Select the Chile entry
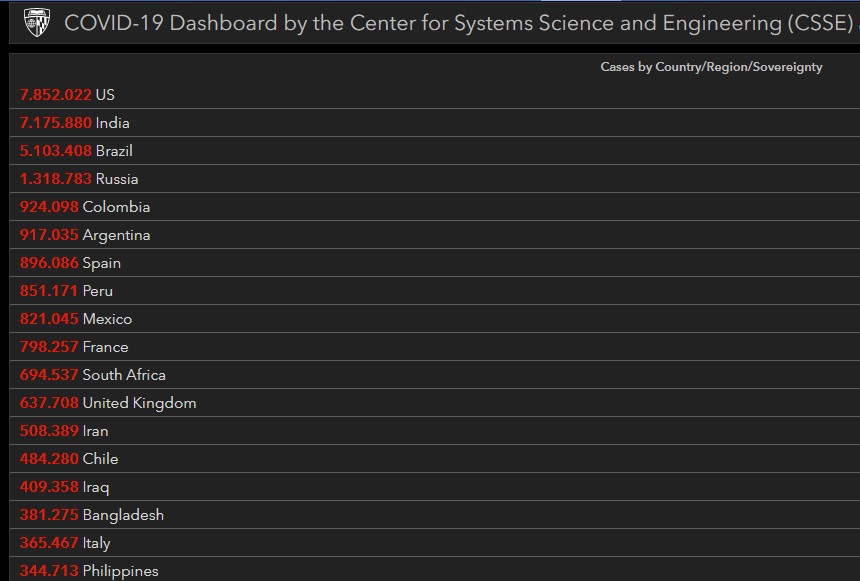 [69, 459]
